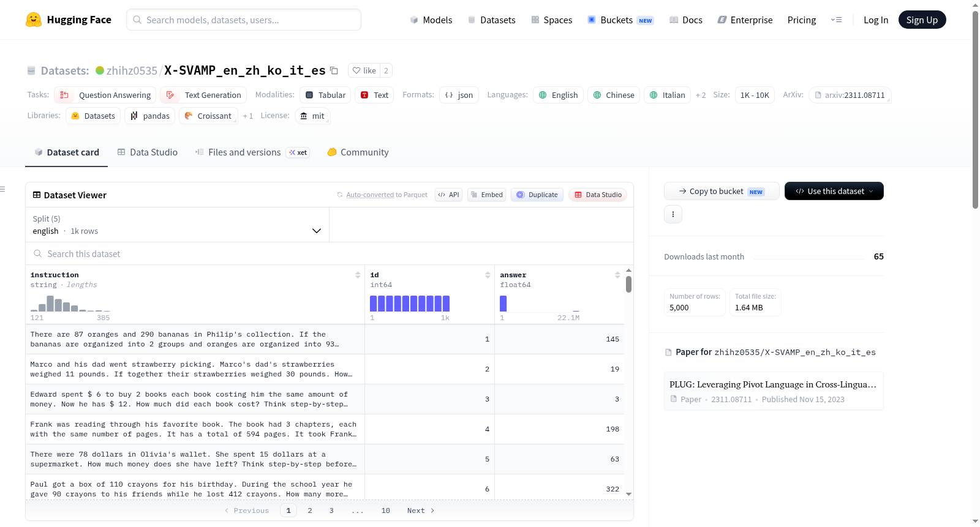
Task: Select the json format tag
Action: coord(459,95)
